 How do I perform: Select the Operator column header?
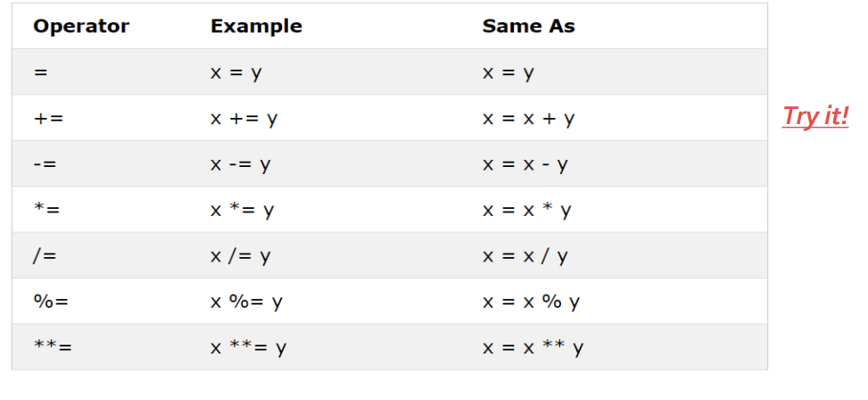pos(81,26)
